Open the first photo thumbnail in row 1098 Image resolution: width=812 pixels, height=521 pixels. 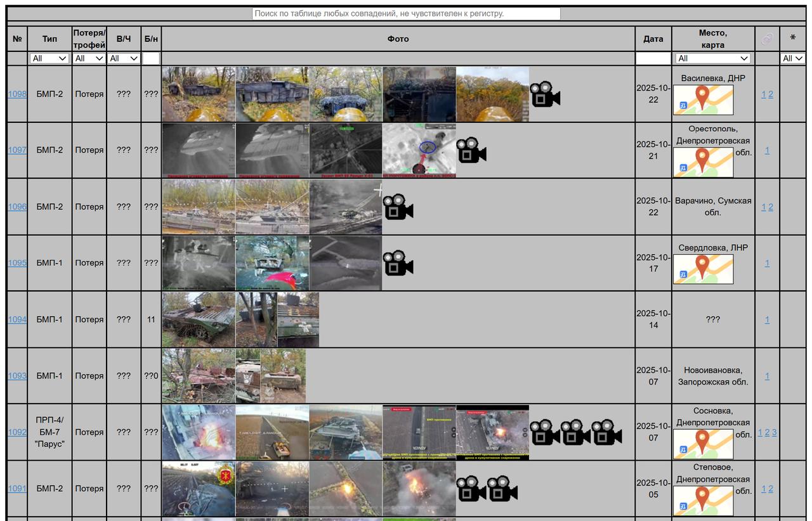[x=199, y=94]
